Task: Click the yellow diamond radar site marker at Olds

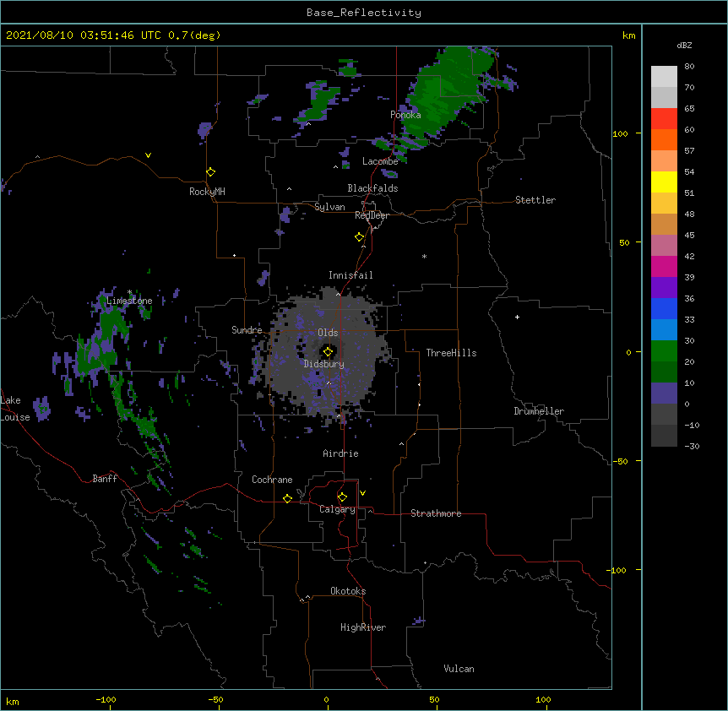Action: [328, 352]
